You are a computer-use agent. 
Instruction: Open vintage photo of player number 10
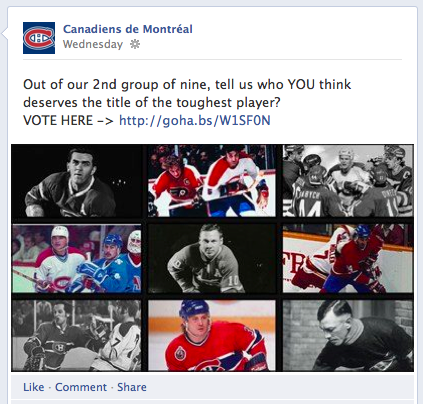[x=212, y=259]
